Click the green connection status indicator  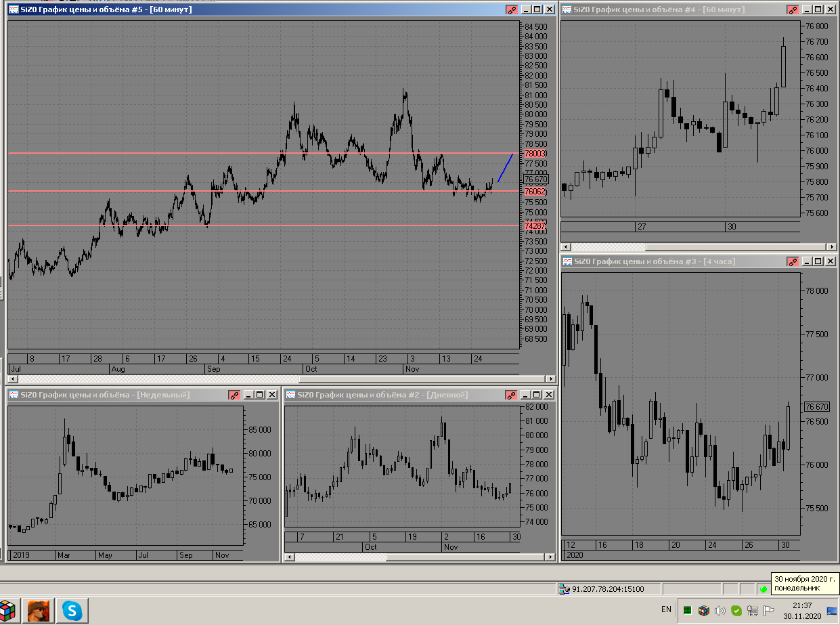764,589
